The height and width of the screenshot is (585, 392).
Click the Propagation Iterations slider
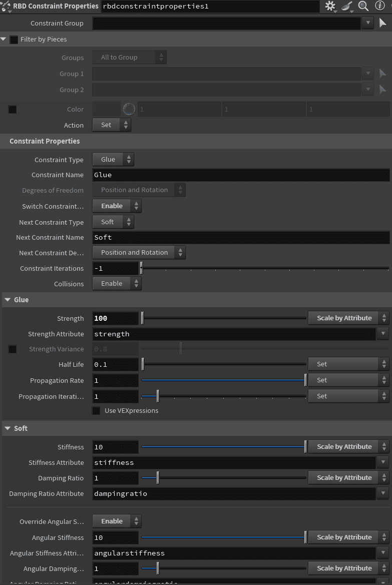(x=224, y=396)
